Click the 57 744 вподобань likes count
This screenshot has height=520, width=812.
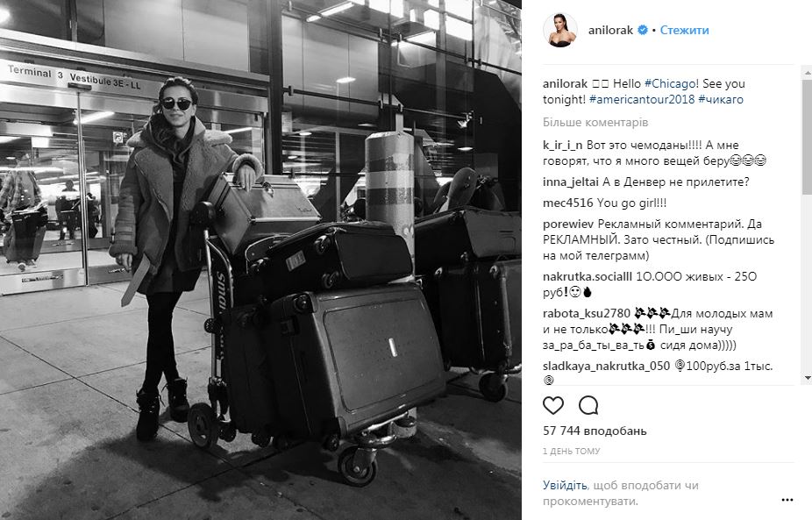[x=595, y=431]
